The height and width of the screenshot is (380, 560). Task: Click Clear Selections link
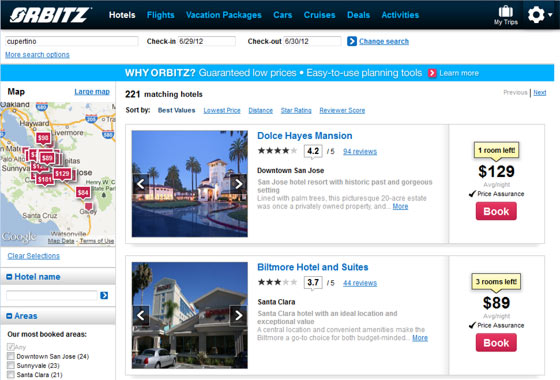point(34,256)
